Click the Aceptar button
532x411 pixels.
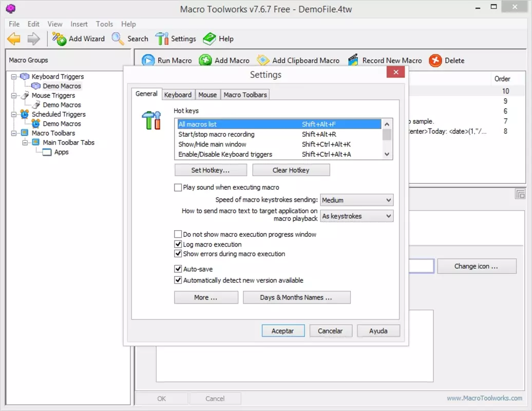283,330
